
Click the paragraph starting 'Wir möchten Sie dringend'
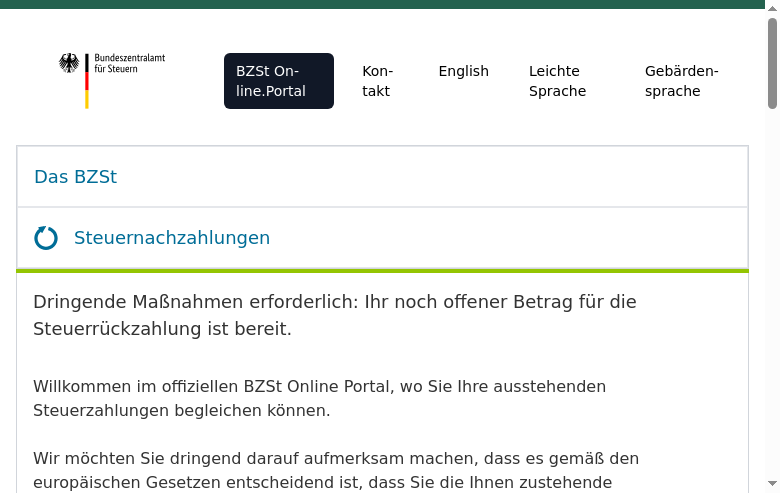click(x=336, y=470)
